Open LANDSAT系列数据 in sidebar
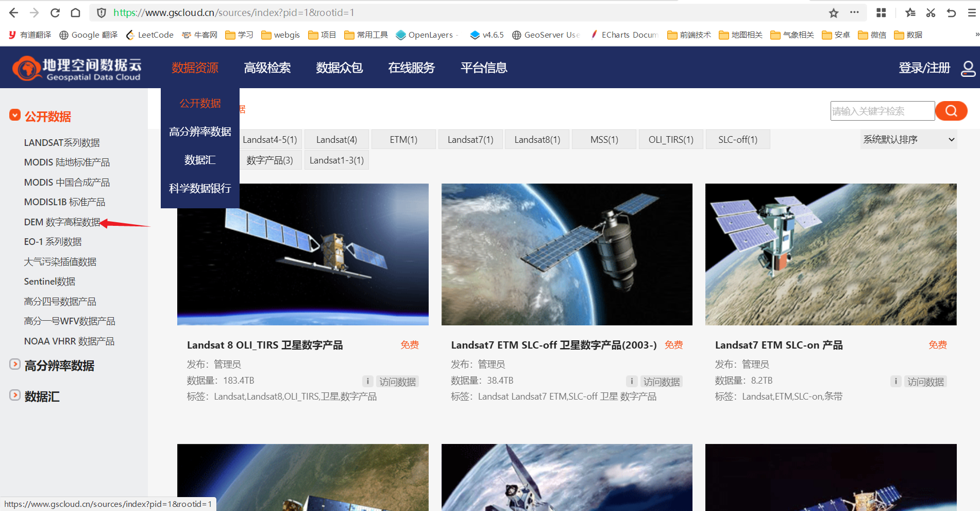The image size is (980, 511). [x=62, y=142]
